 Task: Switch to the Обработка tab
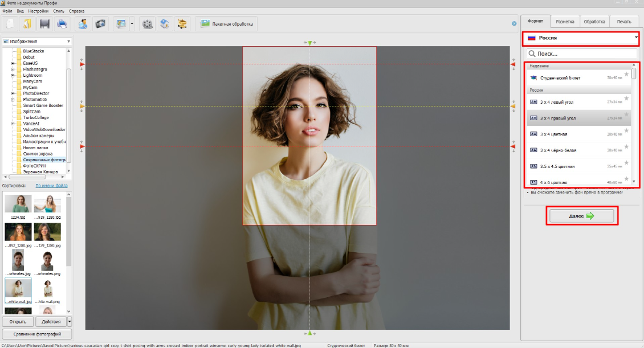[x=594, y=22]
